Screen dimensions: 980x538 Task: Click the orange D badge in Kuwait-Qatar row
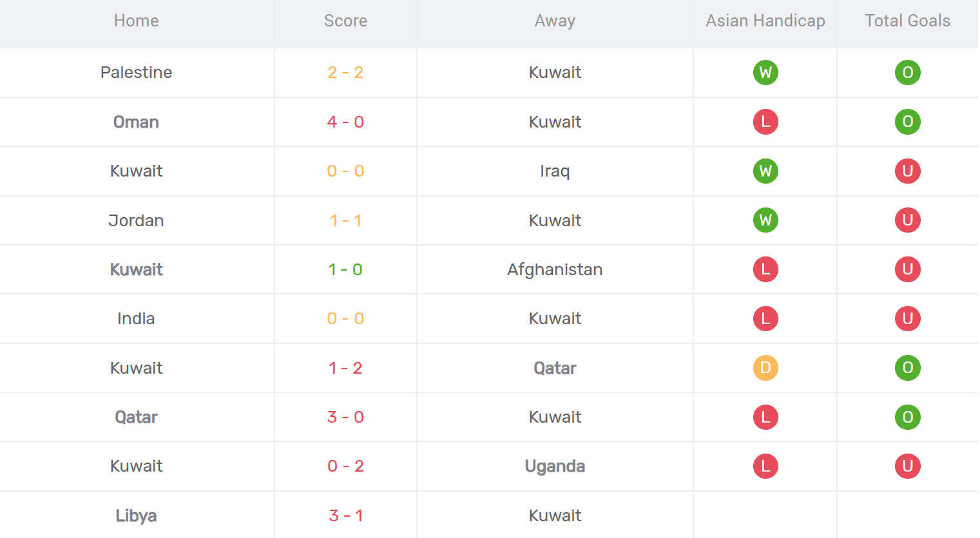tap(765, 368)
